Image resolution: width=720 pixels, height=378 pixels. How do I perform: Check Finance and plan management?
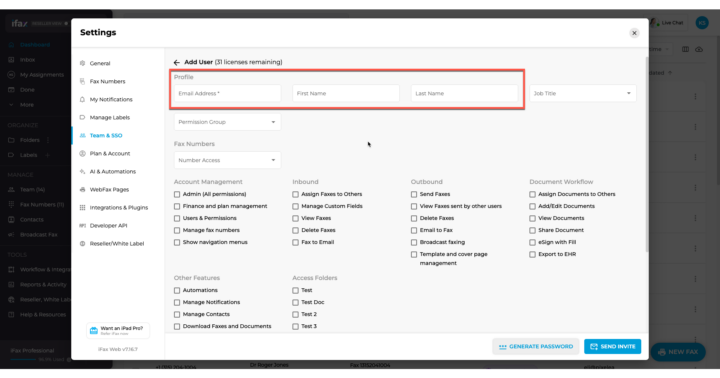(177, 206)
